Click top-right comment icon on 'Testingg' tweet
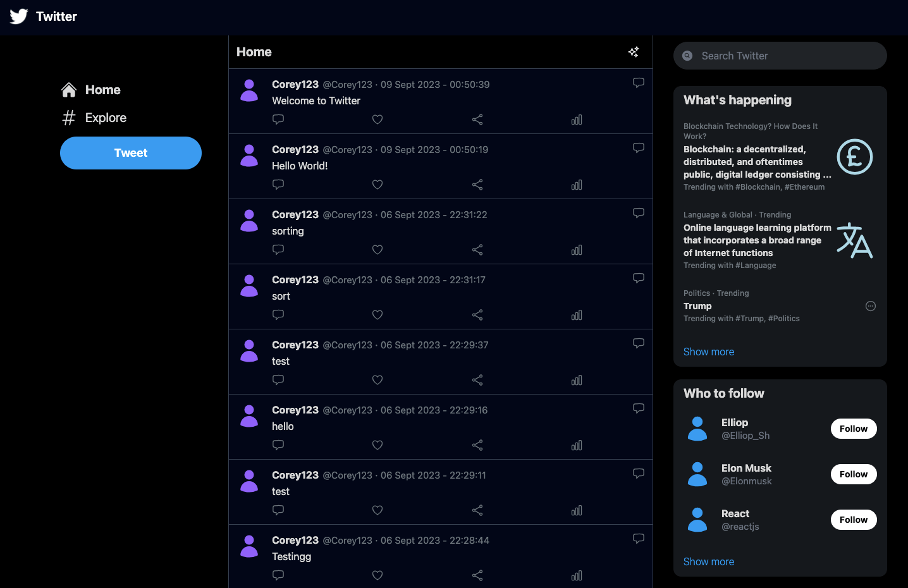Screen dimensions: 908x588 pyautogui.click(x=639, y=539)
